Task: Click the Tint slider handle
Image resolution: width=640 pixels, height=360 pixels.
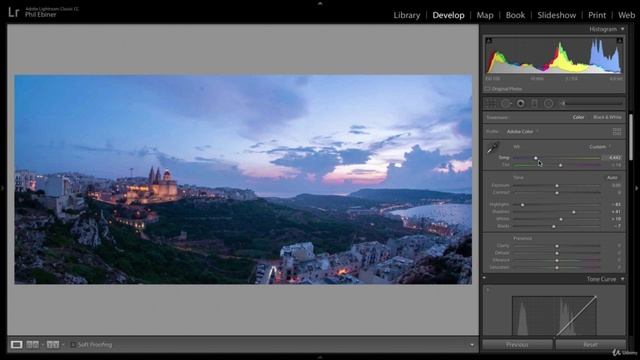Action: 560,165
